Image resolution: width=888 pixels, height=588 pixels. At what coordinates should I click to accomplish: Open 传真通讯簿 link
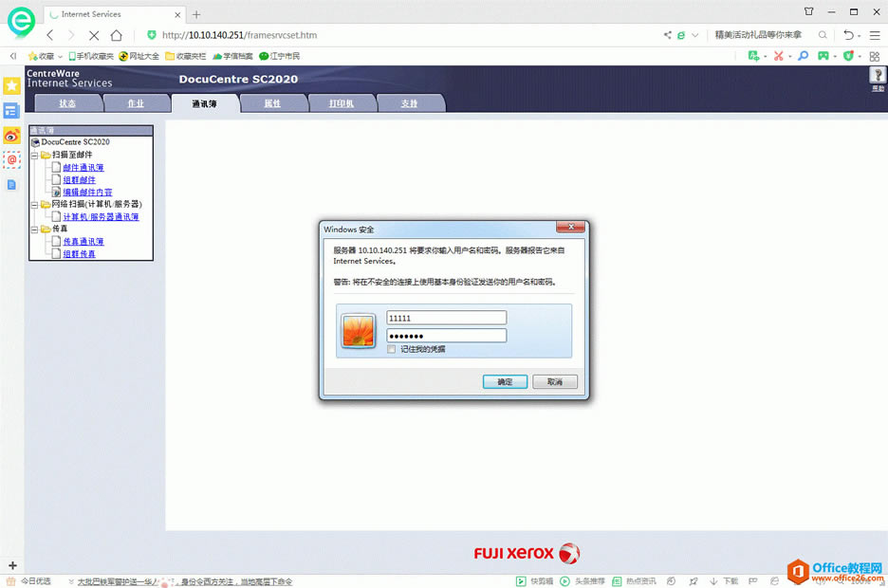83,242
